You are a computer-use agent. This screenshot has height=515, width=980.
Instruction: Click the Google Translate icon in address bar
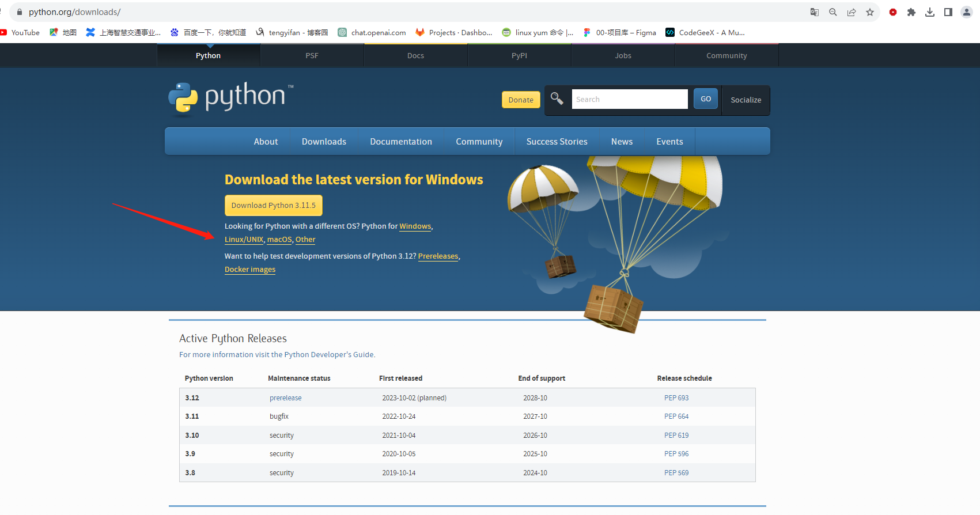click(x=815, y=12)
